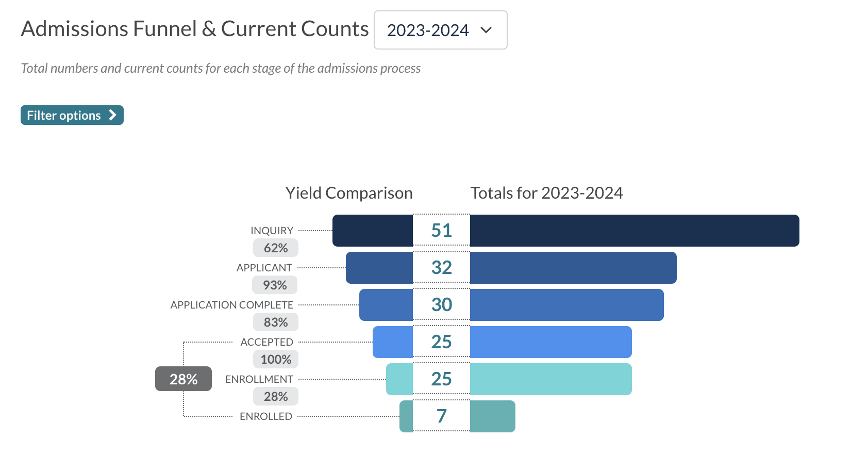
Task: Click the 83% yield badge
Action: click(276, 322)
